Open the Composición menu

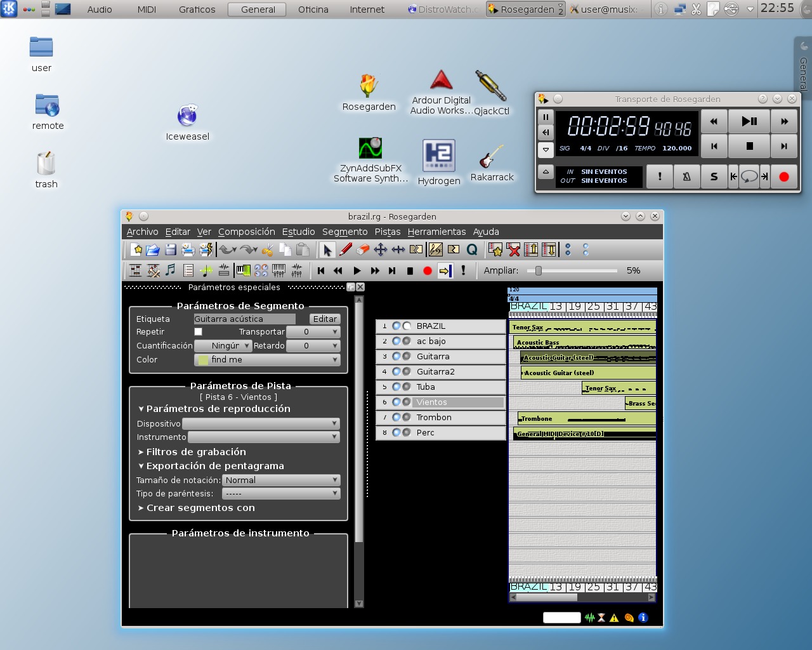(x=247, y=232)
